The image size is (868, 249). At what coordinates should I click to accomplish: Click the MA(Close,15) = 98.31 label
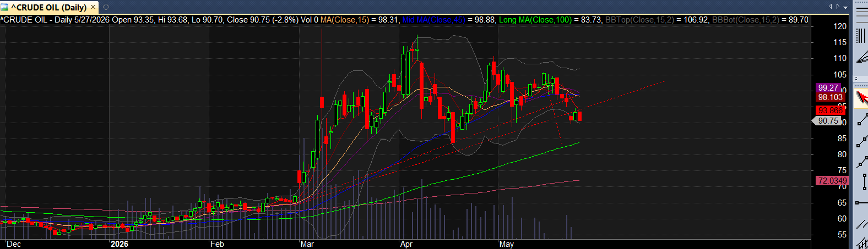pyautogui.click(x=360, y=20)
